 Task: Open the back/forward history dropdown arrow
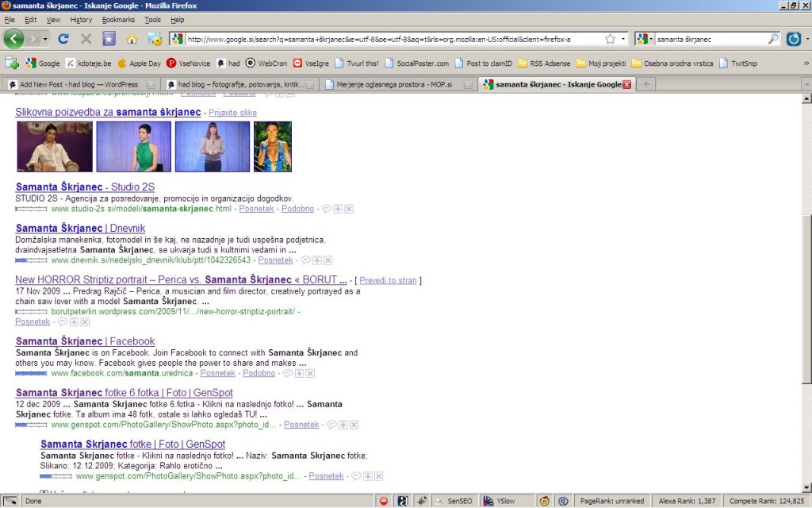click(45, 39)
